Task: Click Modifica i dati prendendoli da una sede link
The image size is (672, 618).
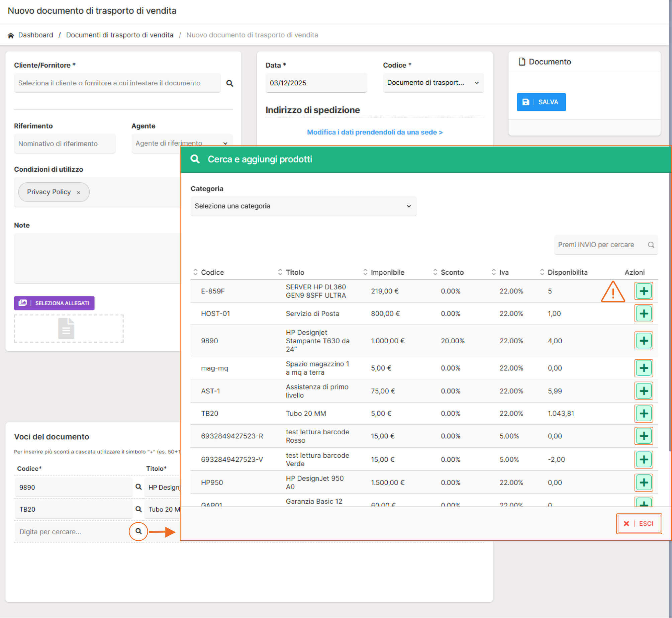Action: pos(374,132)
